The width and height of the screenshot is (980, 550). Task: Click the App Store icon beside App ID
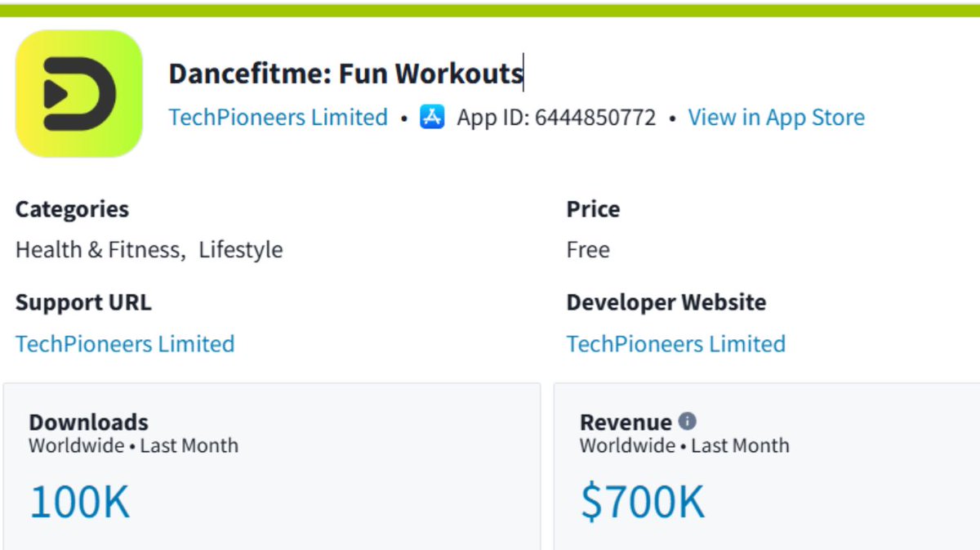tap(432, 117)
